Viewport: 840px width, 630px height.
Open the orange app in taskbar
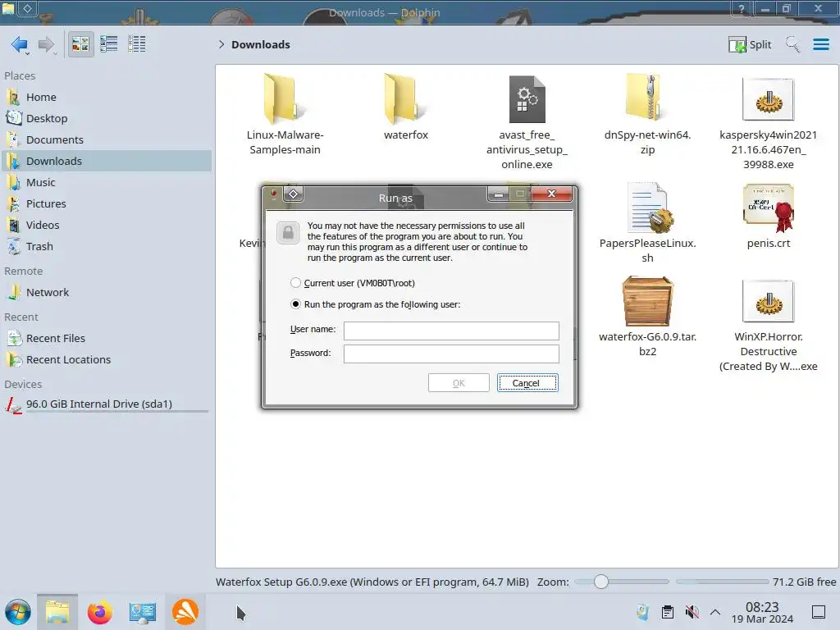click(185, 612)
